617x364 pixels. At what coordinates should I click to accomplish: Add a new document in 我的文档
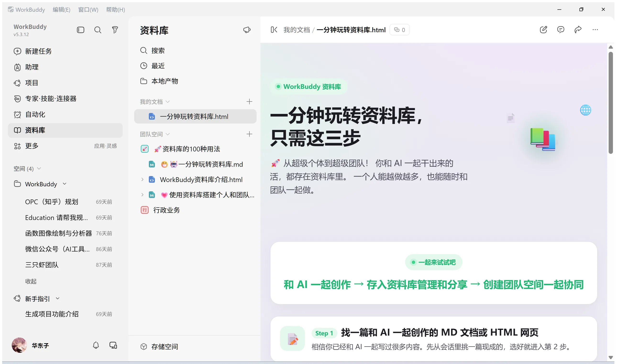click(x=249, y=102)
